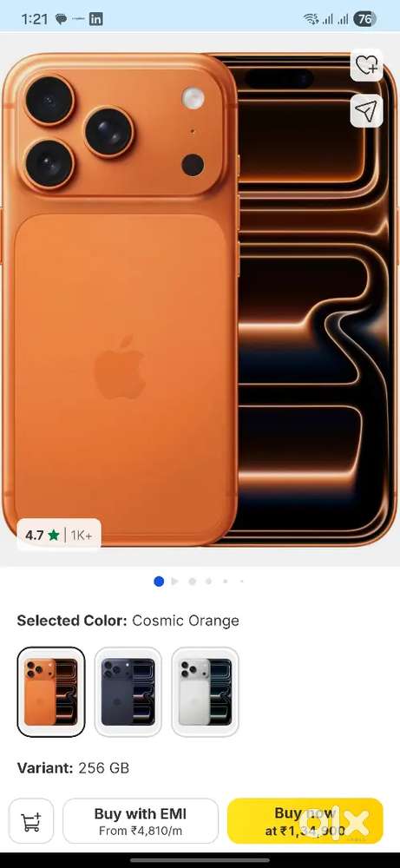Tap the green star rating badge

click(53, 536)
